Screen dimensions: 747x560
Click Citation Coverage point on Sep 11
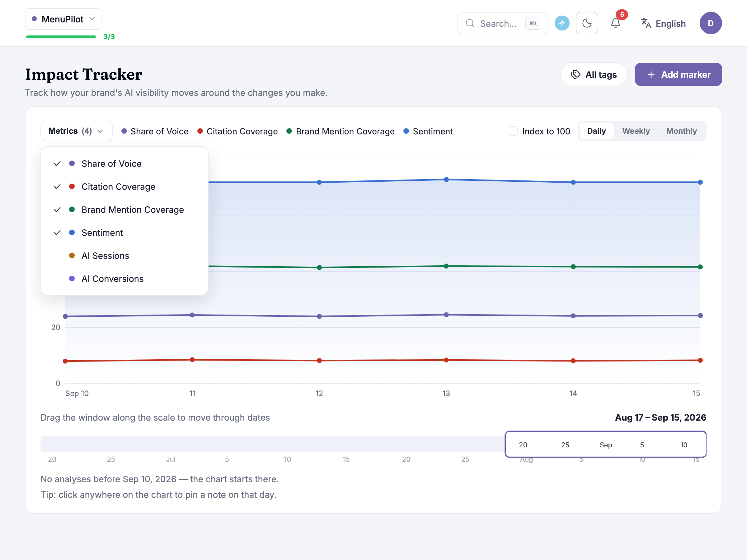point(192,360)
